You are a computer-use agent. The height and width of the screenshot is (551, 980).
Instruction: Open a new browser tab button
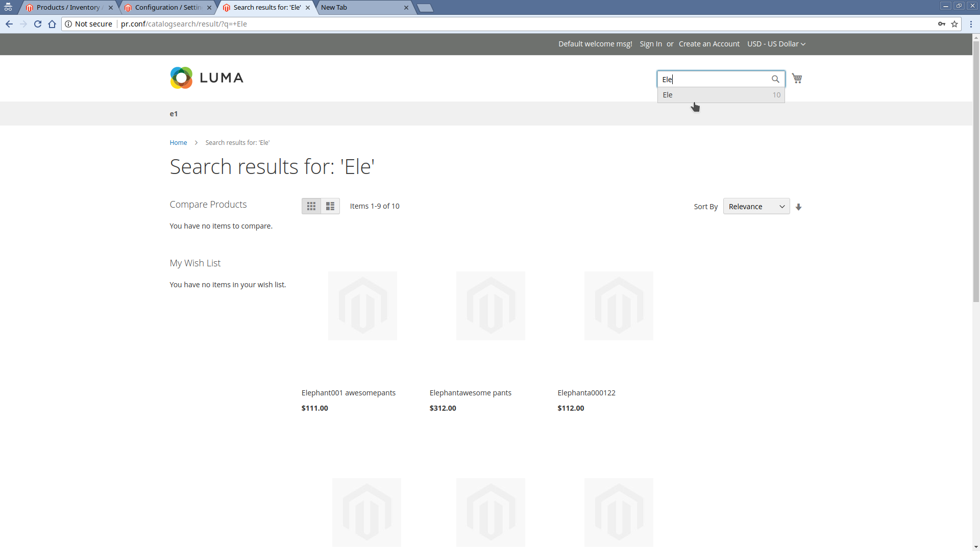pos(425,8)
